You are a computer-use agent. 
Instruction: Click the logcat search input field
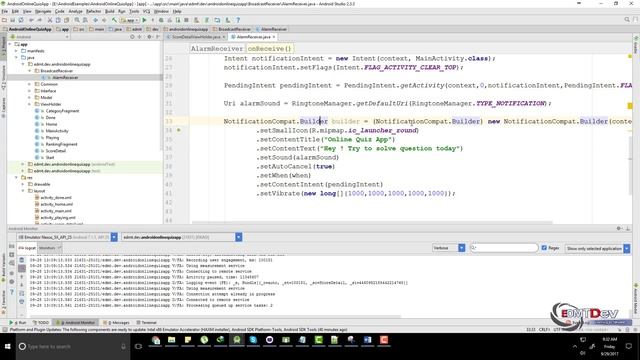click(504, 248)
